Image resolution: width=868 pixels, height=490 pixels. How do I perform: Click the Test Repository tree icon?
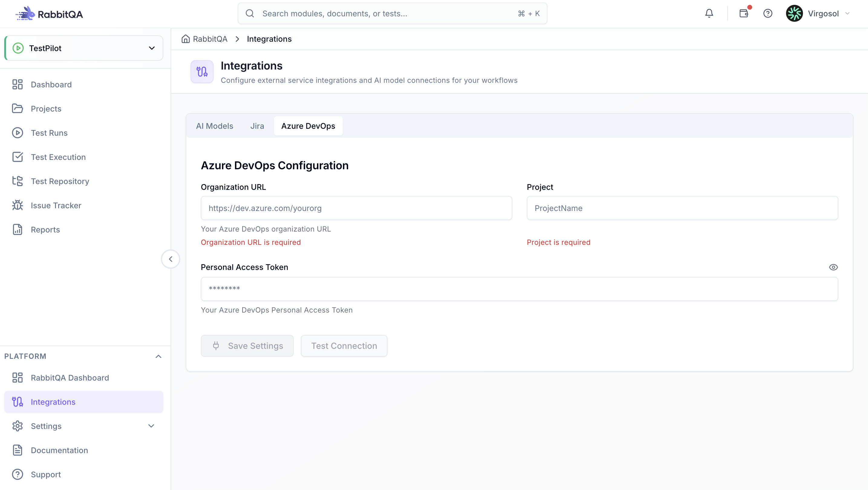(18, 181)
